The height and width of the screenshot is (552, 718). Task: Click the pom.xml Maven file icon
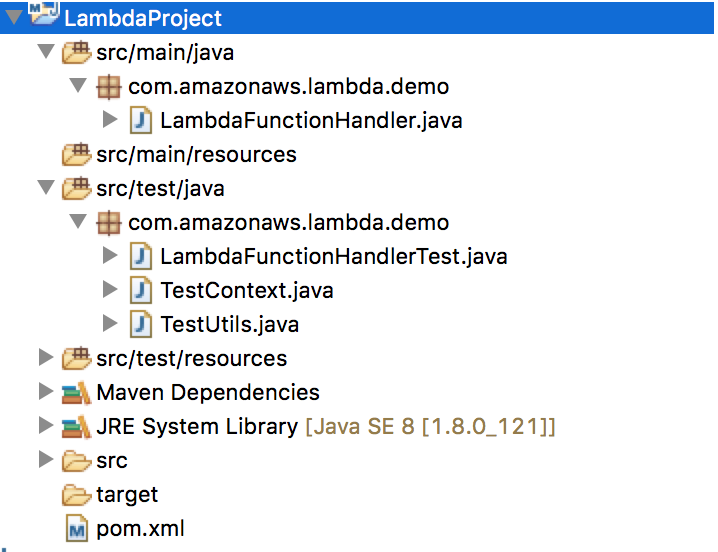(x=77, y=529)
